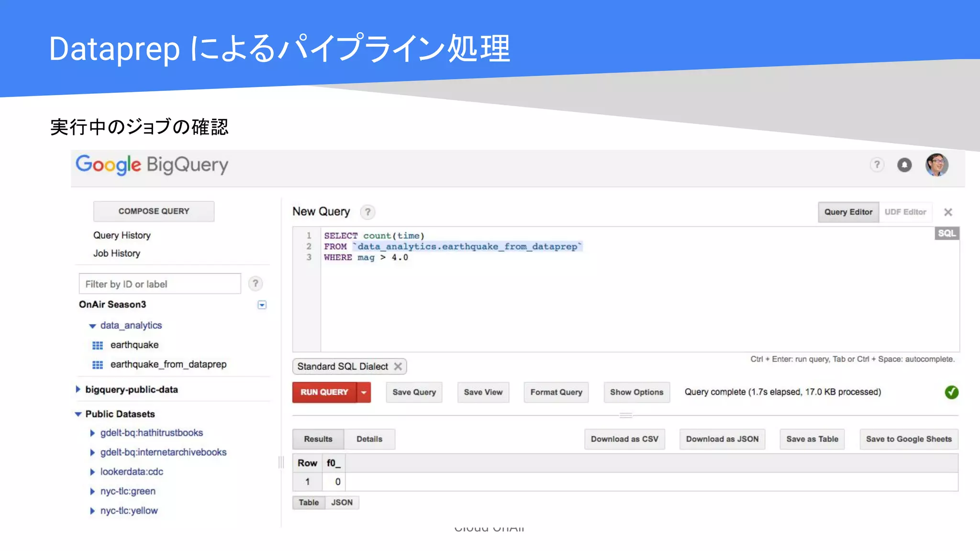Expand nyc-tlc:green dataset
This screenshot has width=980, height=551.
pyautogui.click(x=92, y=491)
